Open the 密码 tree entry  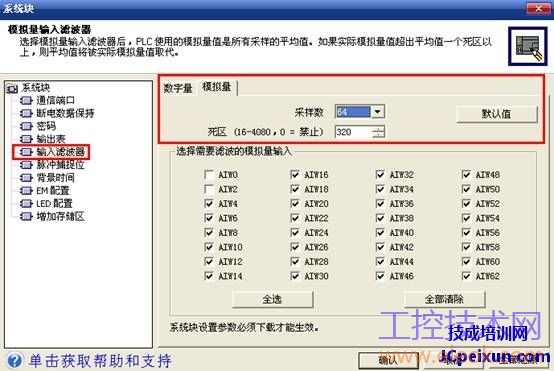(46, 126)
